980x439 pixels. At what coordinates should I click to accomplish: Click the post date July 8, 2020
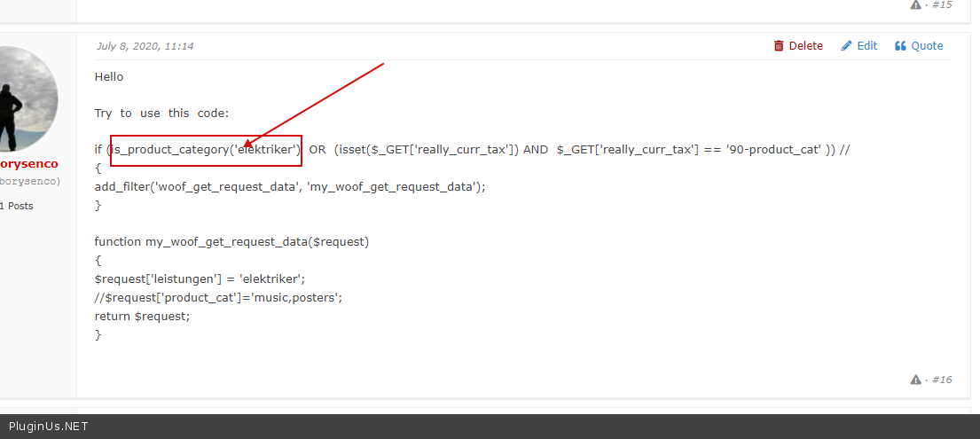pos(145,46)
